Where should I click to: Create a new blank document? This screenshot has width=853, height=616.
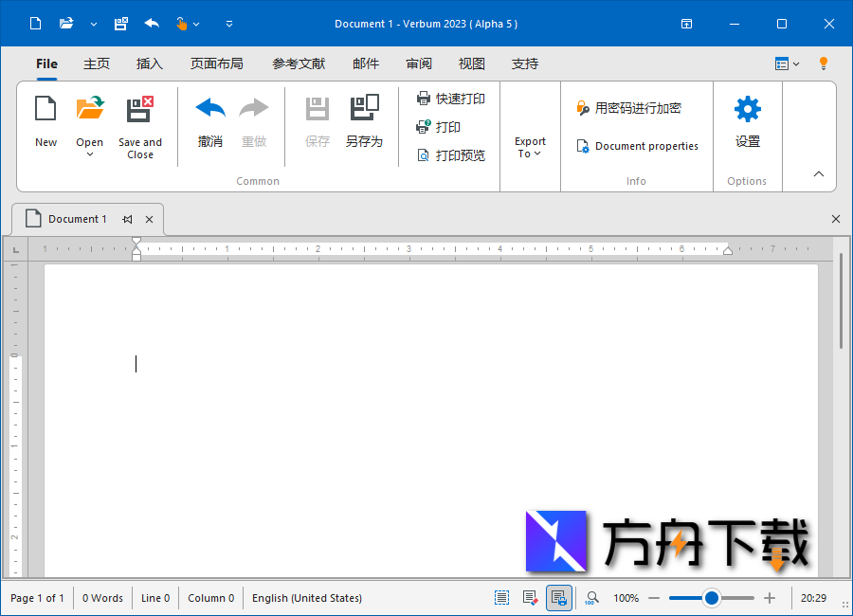click(45, 123)
